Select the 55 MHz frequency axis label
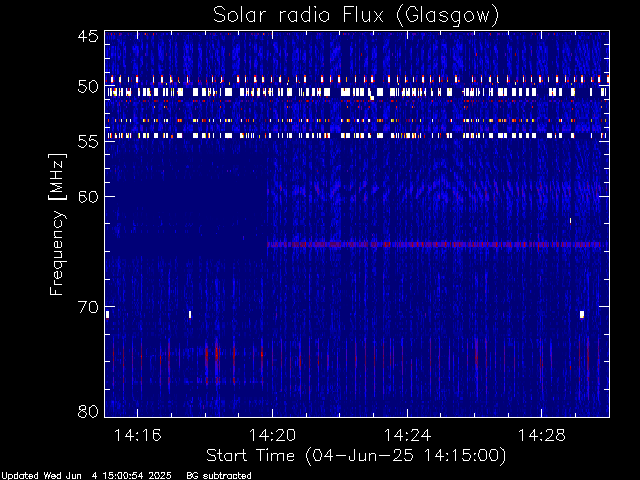 pos(88,142)
